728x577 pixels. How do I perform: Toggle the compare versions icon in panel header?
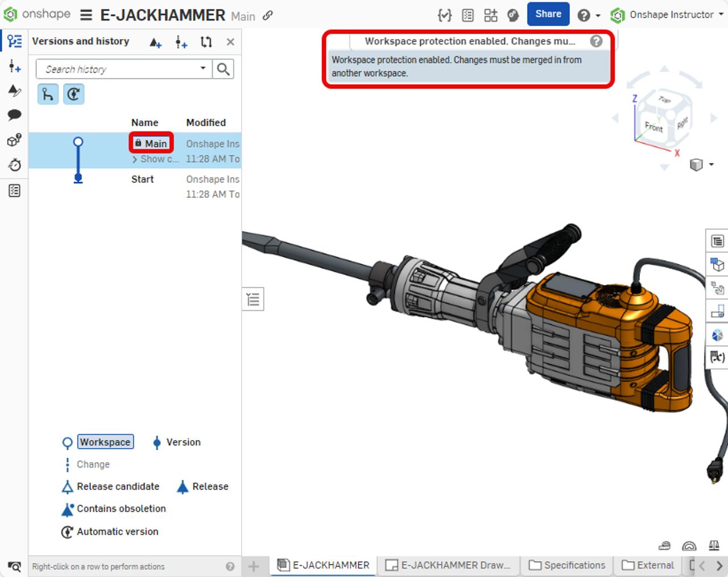[205, 41]
